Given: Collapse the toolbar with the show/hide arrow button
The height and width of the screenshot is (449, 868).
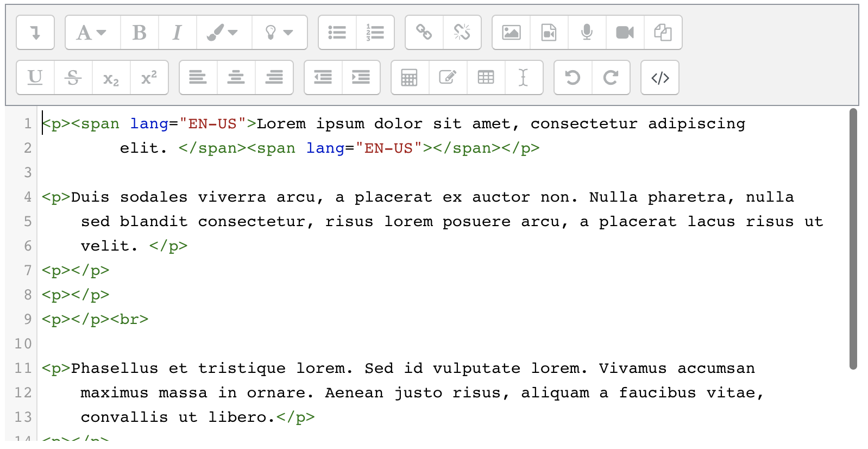Looking at the screenshot, I should point(35,33).
